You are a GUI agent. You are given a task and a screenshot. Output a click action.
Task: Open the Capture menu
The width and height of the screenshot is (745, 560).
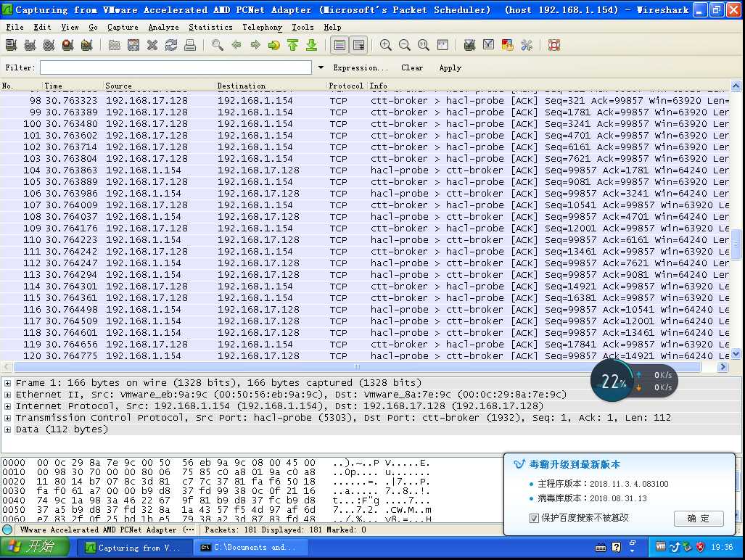(x=123, y=27)
